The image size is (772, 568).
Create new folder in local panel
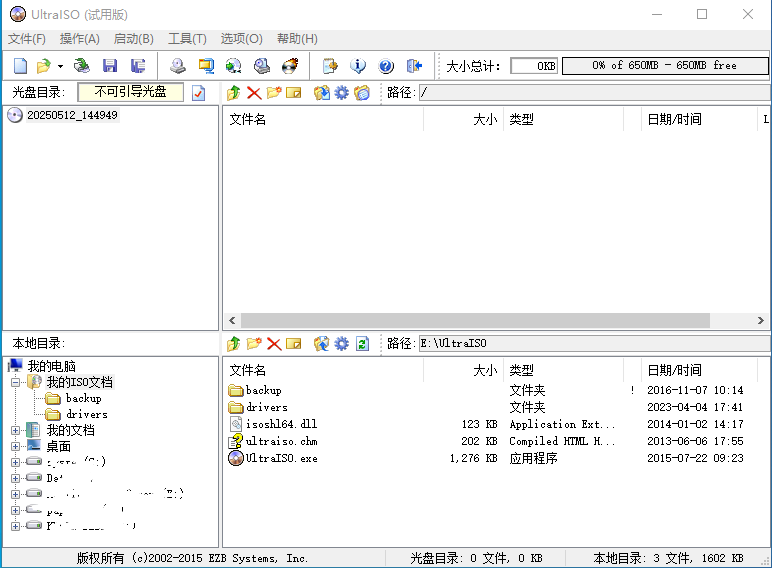tap(254, 344)
